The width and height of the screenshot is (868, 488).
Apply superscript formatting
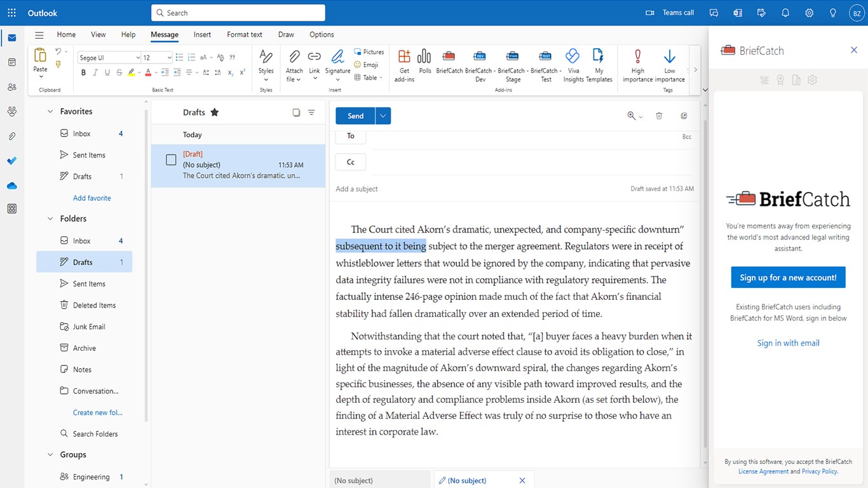tap(242, 72)
